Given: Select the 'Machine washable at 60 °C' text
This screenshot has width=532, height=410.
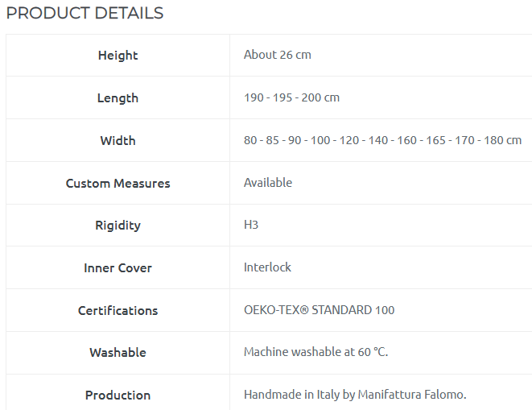Looking at the screenshot, I should (x=315, y=352).
